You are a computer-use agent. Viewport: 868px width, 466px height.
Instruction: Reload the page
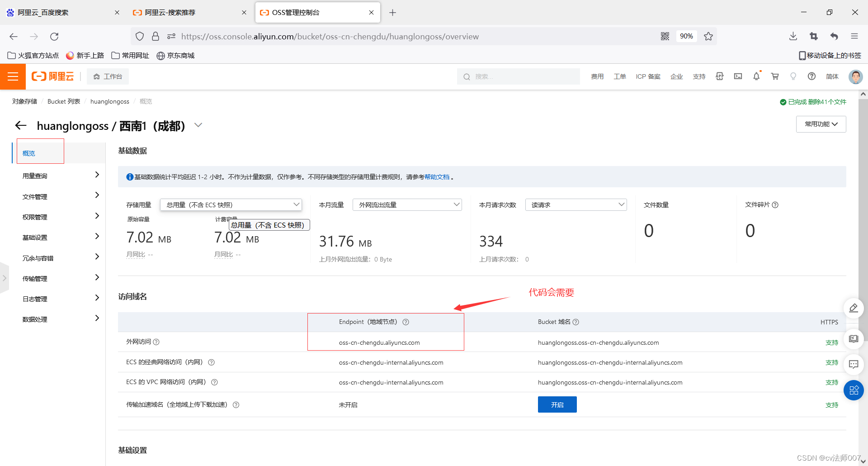54,36
